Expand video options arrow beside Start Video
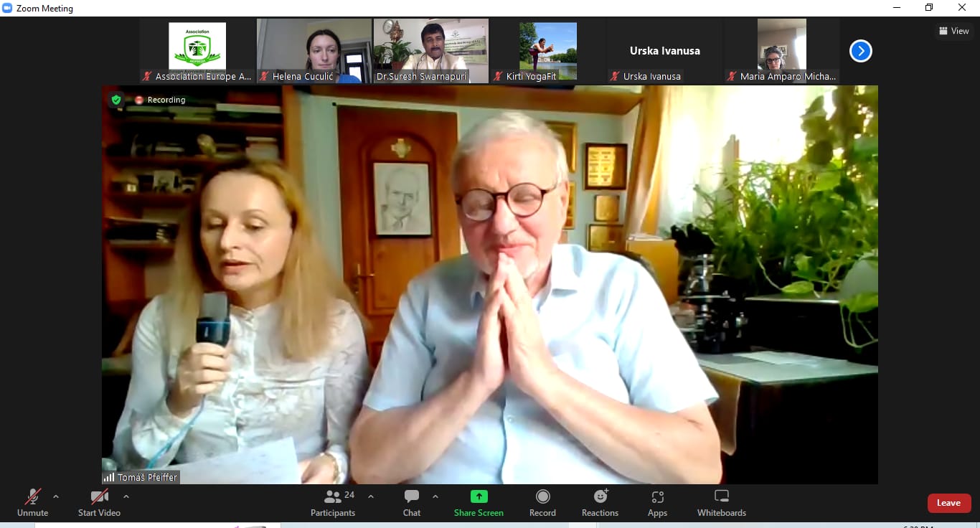980x528 pixels. tap(126, 496)
